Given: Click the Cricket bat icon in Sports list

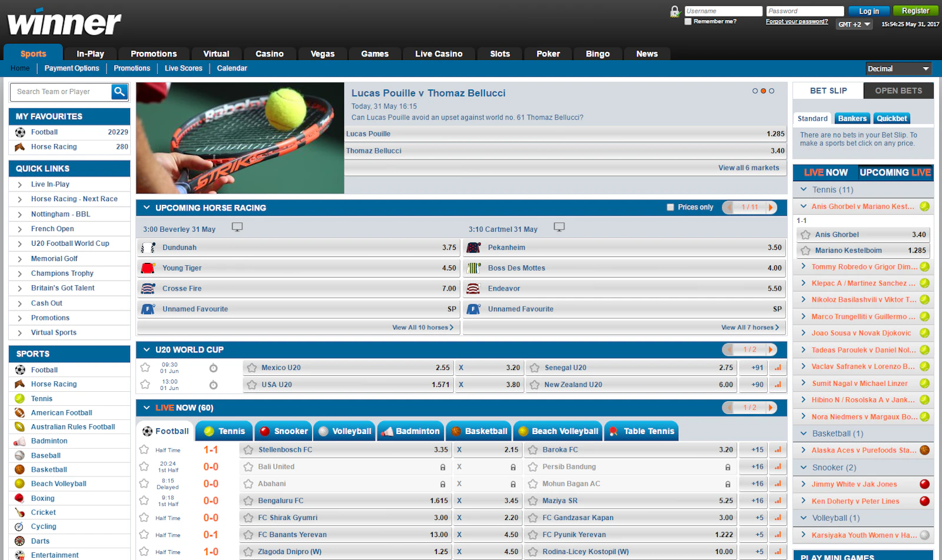Looking at the screenshot, I should pyautogui.click(x=20, y=512).
